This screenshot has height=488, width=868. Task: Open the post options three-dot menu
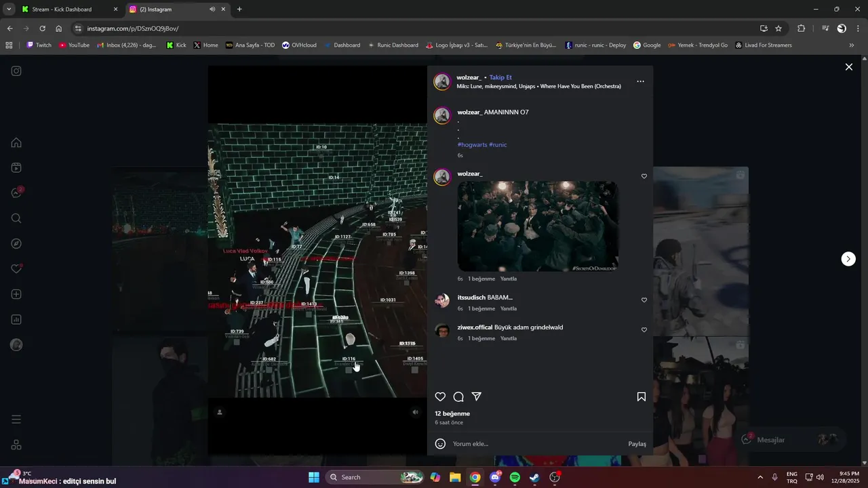coord(640,81)
